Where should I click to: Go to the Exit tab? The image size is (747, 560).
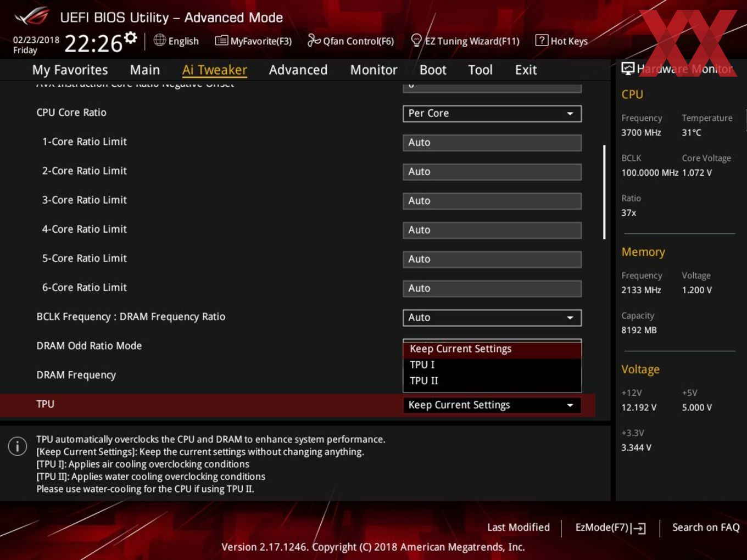pyautogui.click(x=526, y=70)
